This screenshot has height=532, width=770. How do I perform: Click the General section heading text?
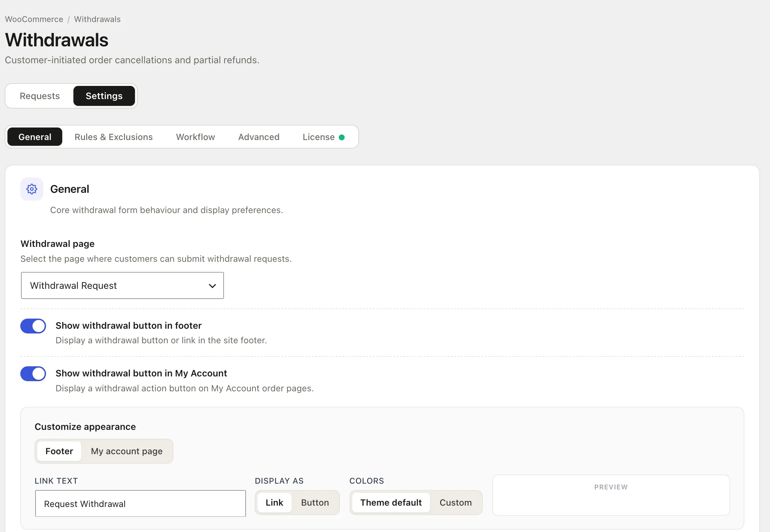point(70,189)
